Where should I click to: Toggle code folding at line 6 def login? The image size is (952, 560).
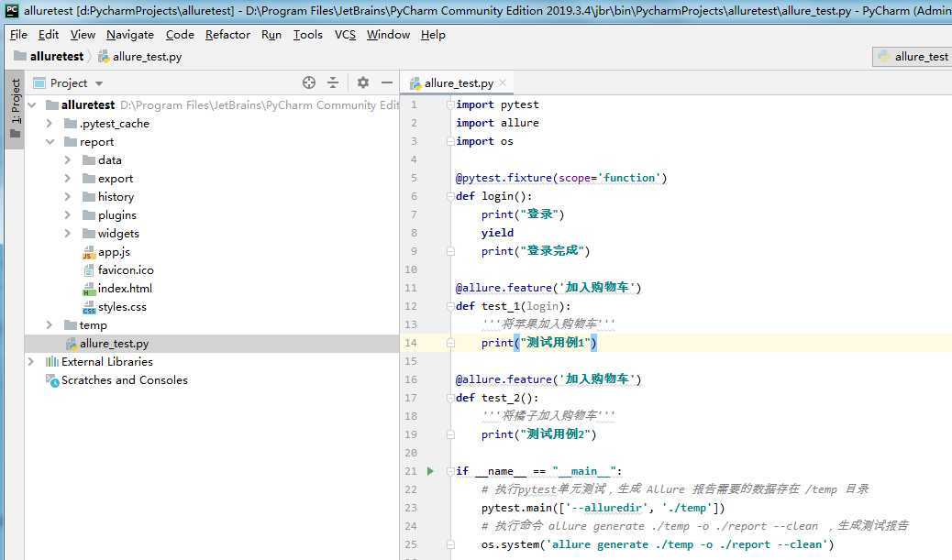click(450, 196)
